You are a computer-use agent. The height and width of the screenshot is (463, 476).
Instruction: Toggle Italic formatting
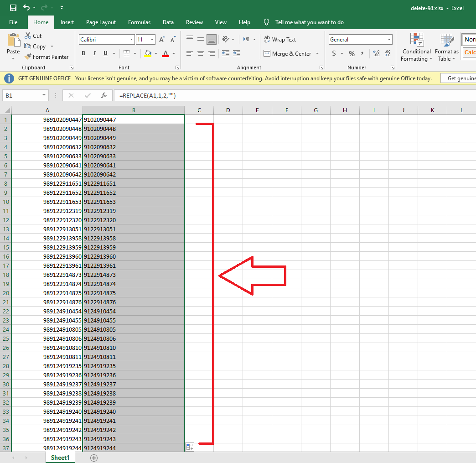coord(94,53)
